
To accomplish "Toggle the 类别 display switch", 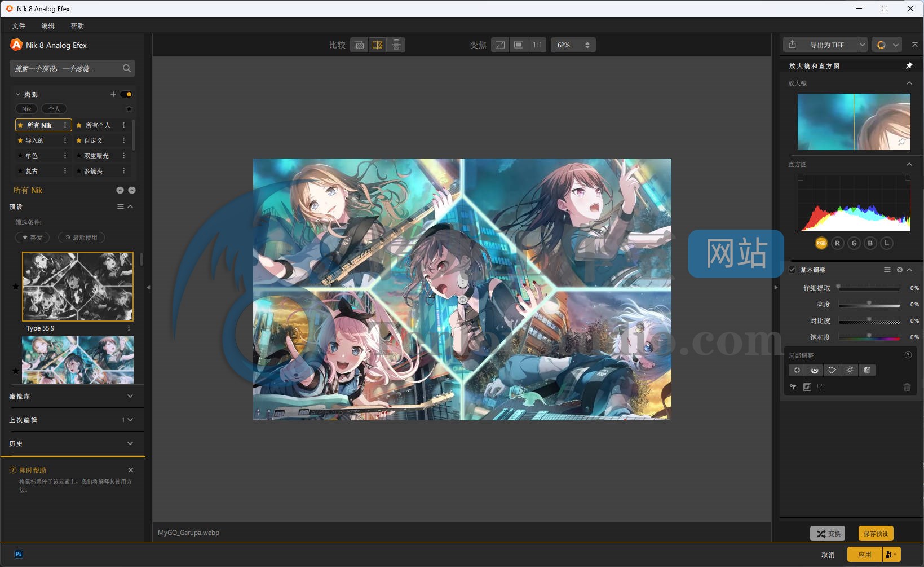I will click(126, 94).
